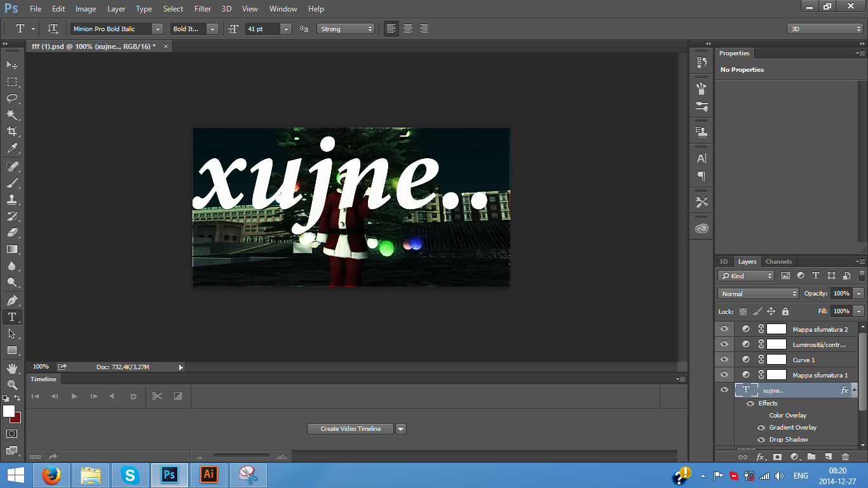Switch to the Channels tab
Image resolution: width=868 pixels, height=488 pixels.
click(x=778, y=262)
